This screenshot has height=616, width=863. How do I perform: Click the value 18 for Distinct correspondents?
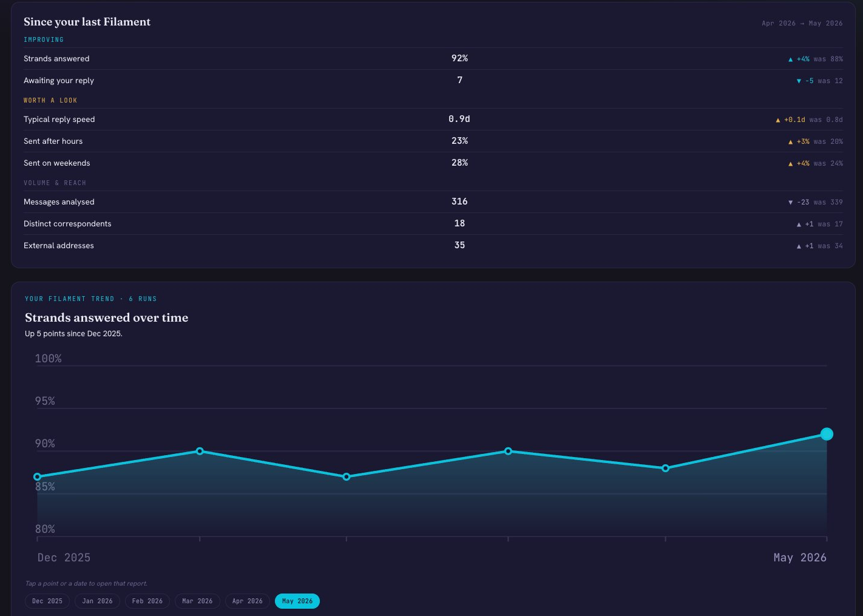click(x=459, y=223)
